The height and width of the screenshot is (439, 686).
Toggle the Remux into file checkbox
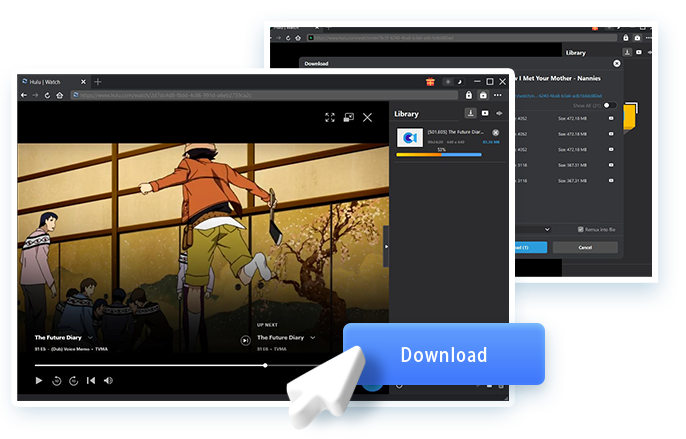tap(581, 229)
